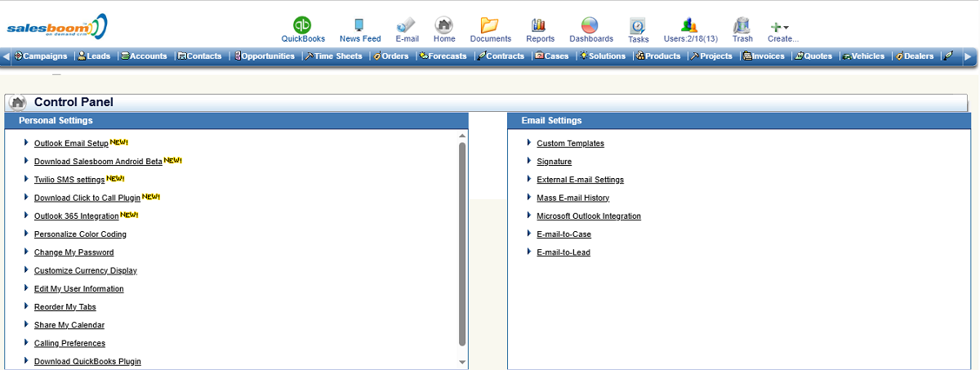Click the Personal Settings scrollbar thumb
The height and width of the screenshot is (370, 980).
coord(462,244)
